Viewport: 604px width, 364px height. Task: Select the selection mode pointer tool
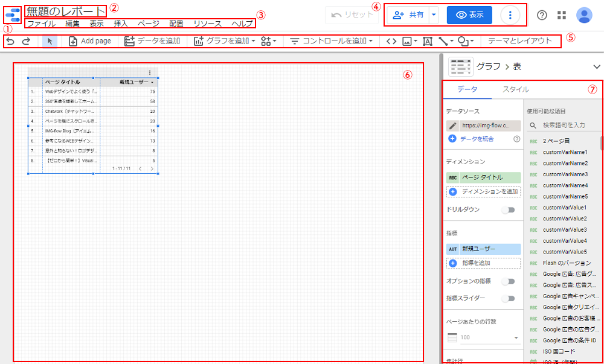(50, 41)
